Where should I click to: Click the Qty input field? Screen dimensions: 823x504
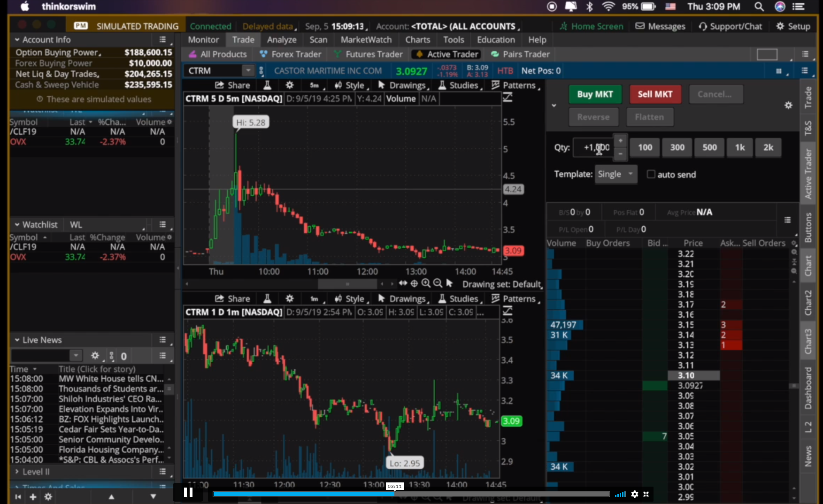[594, 147]
